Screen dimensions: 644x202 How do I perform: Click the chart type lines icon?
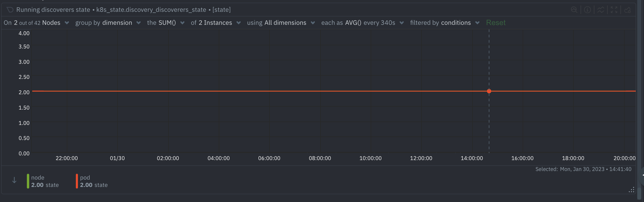[601, 10]
